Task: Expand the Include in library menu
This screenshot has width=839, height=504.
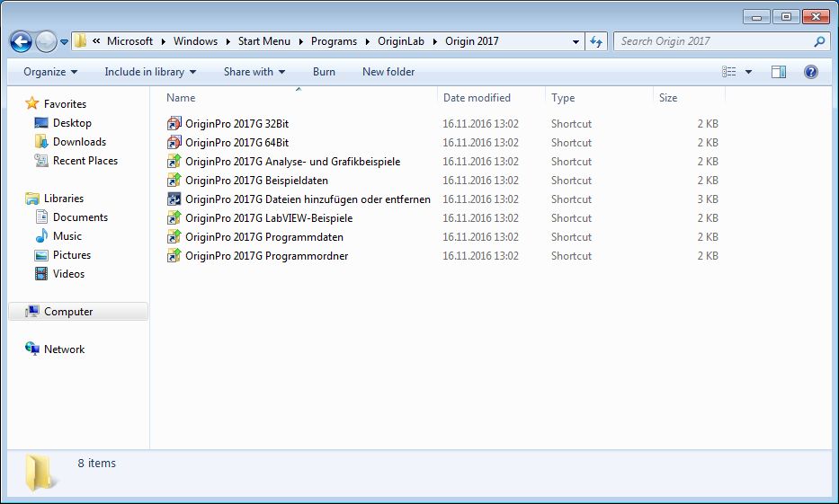Action: click(x=150, y=72)
